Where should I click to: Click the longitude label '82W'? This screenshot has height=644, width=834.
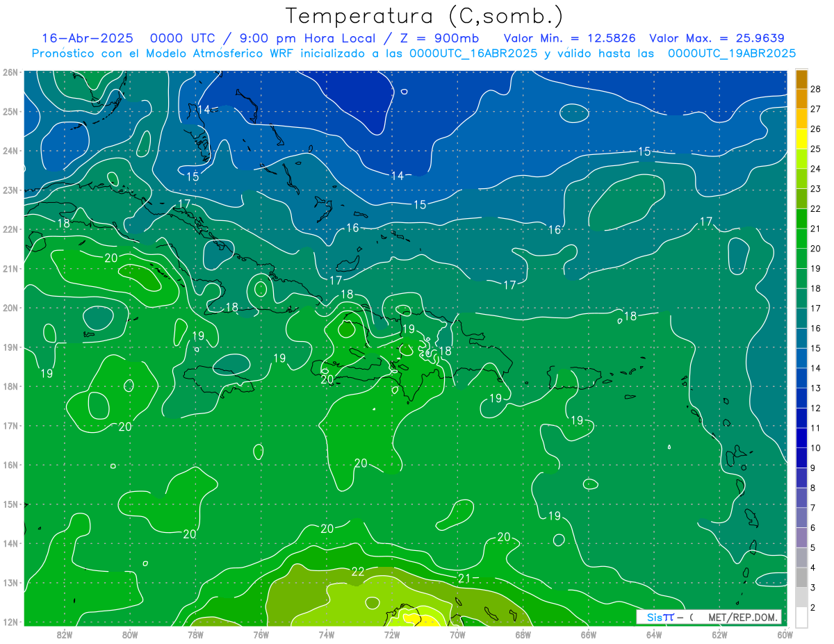pyautogui.click(x=64, y=634)
